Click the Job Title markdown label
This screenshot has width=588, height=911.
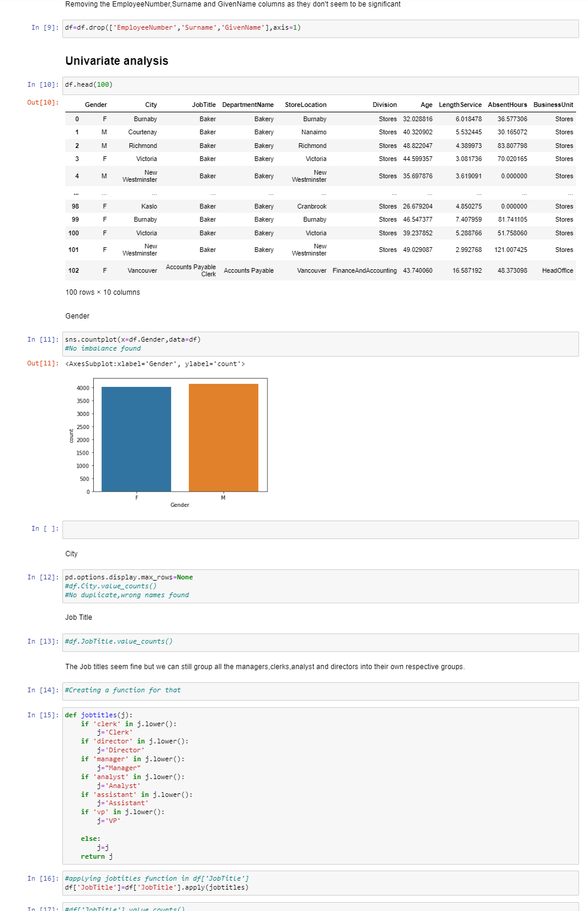coord(78,617)
